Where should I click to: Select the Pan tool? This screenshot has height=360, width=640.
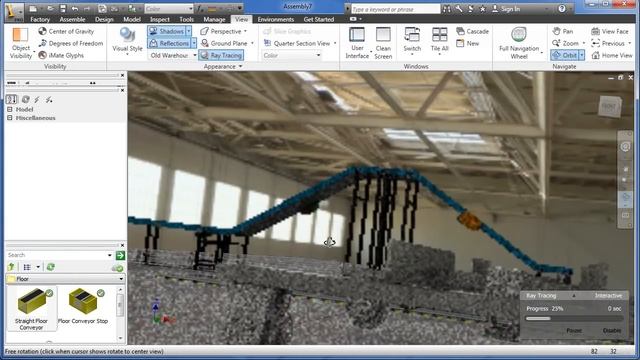point(562,31)
